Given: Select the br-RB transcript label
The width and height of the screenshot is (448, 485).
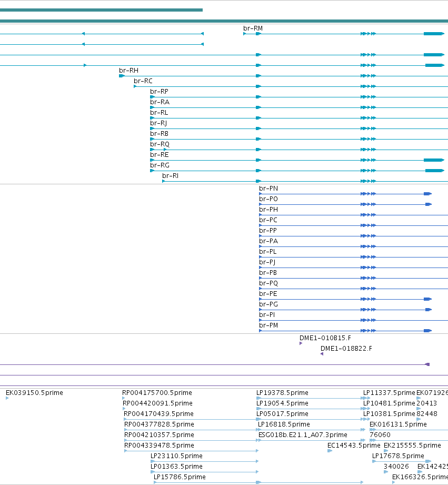Looking at the screenshot, I should pyautogui.click(x=159, y=133).
